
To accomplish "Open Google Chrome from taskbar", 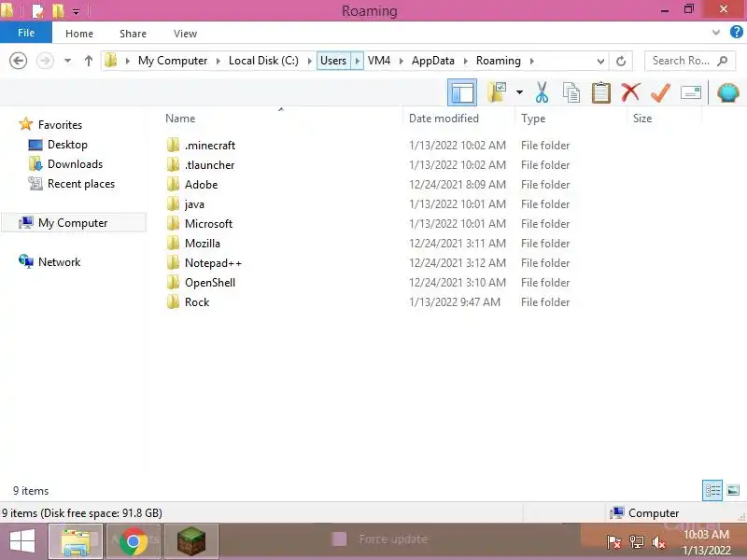I will pos(134,541).
